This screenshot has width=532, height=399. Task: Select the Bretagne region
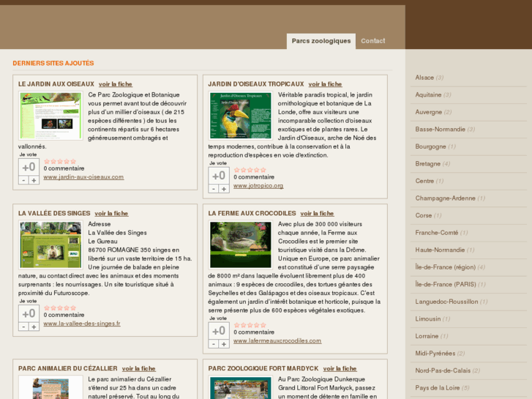[x=428, y=164]
